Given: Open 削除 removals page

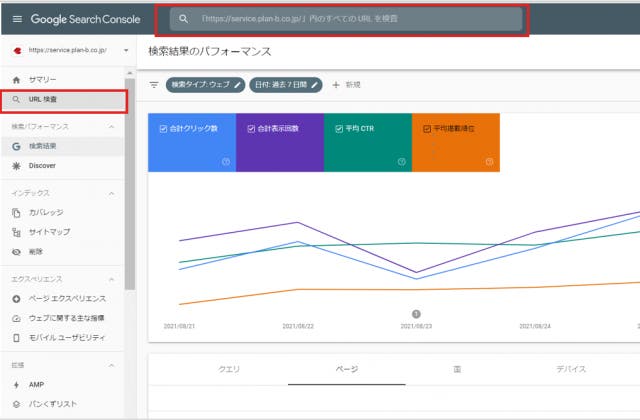Looking at the screenshot, I should pos(63,252).
